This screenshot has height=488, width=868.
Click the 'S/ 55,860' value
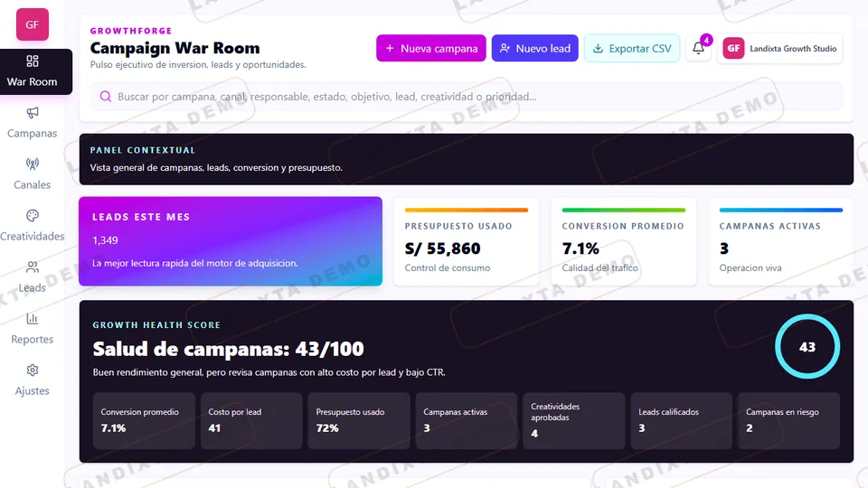point(442,249)
